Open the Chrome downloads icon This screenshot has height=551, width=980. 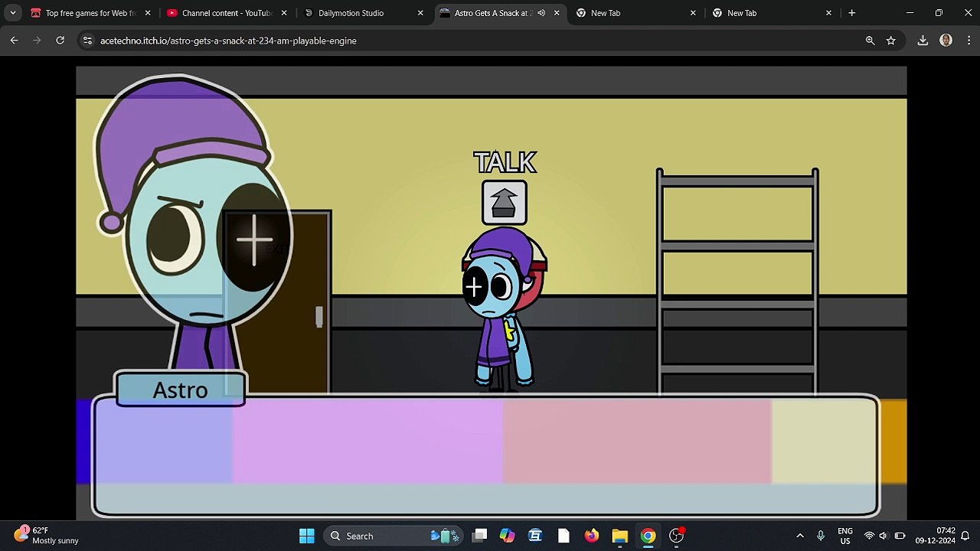pos(923,41)
